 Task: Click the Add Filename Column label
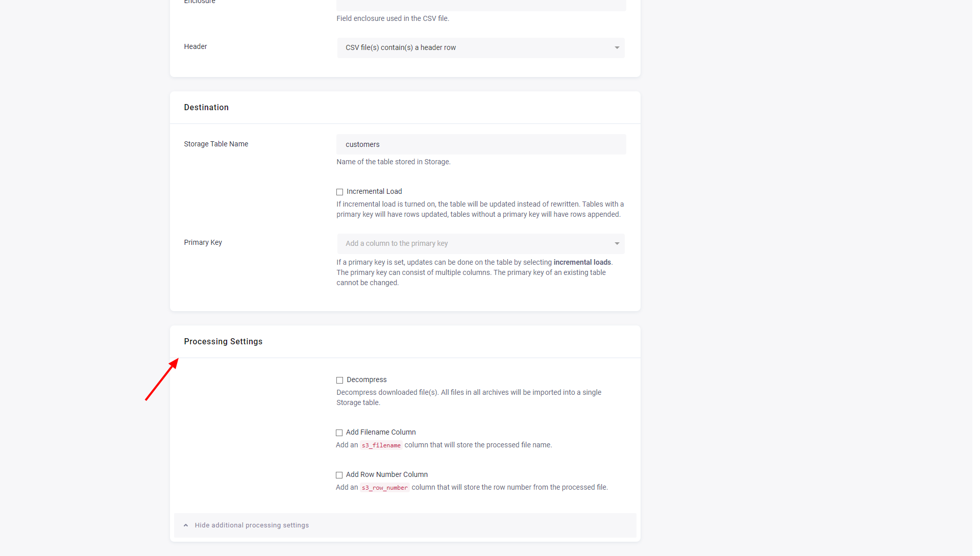click(x=381, y=432)
